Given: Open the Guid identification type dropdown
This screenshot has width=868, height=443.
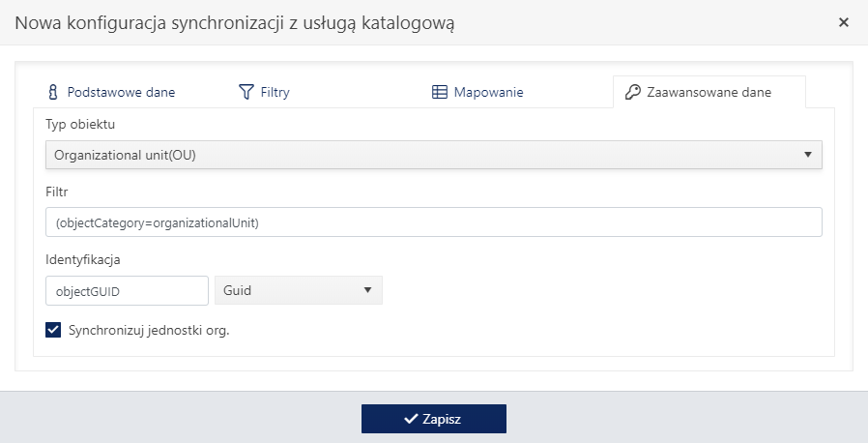Looking at the screenshot, I should [299, 290].
